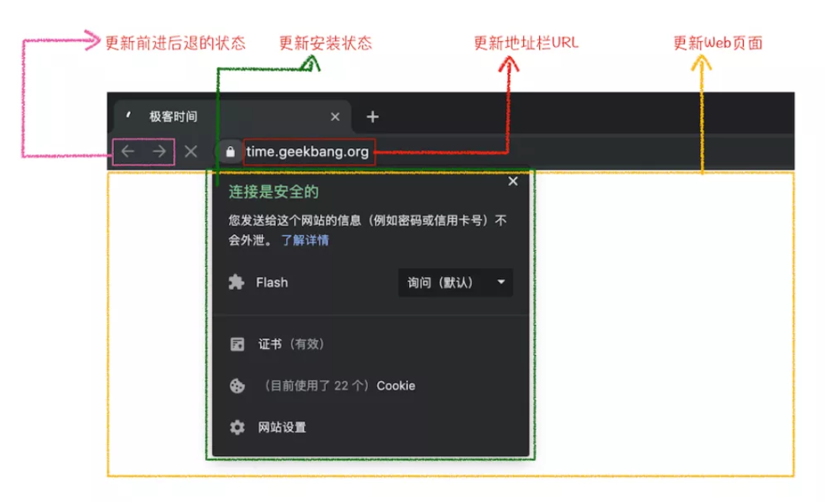The height and width of the screenshot is (504, 825).
Task: Open the 目前使用了 22 个 Cookie entry
Action: 339,385
